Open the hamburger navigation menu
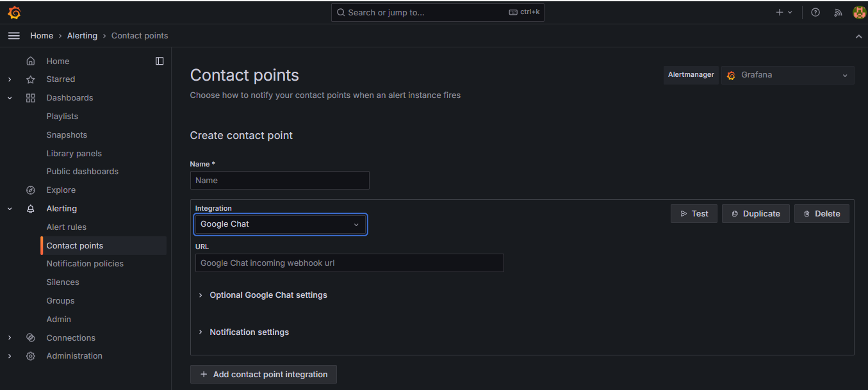Screen dimensions: 868x390 point(14,36)
